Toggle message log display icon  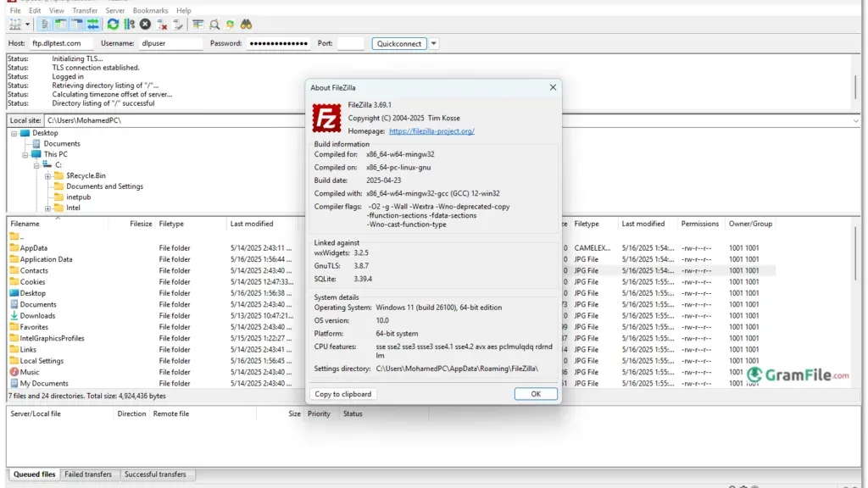tap(44, 25)
